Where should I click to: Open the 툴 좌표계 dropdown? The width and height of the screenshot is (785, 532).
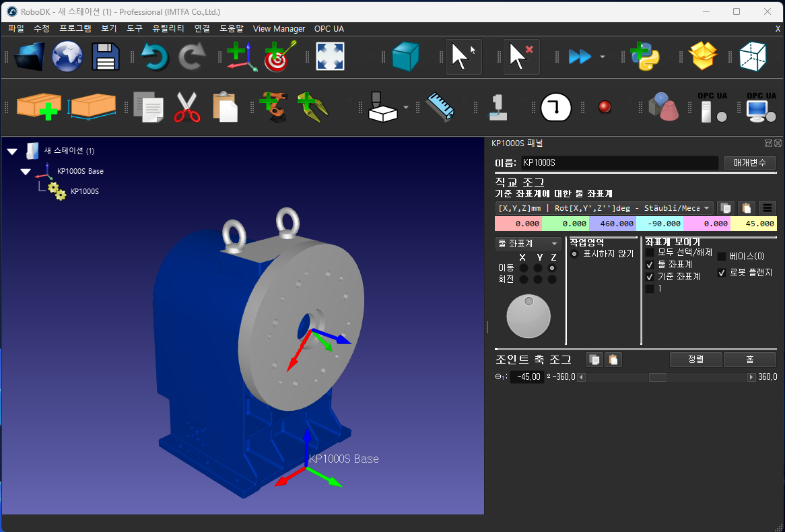click(528, 243)
